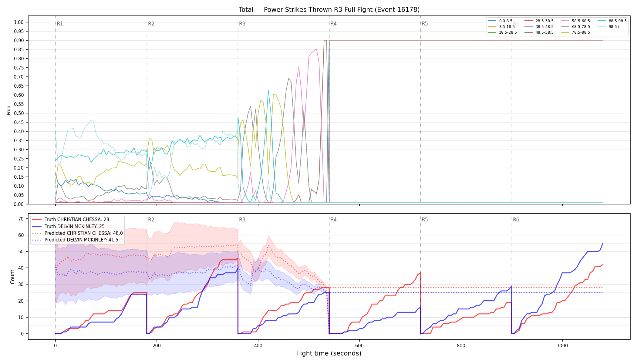Click the R2 round marker in the Count chart
The height and width of the screenshot is (364, 637).
coord(151,220)
